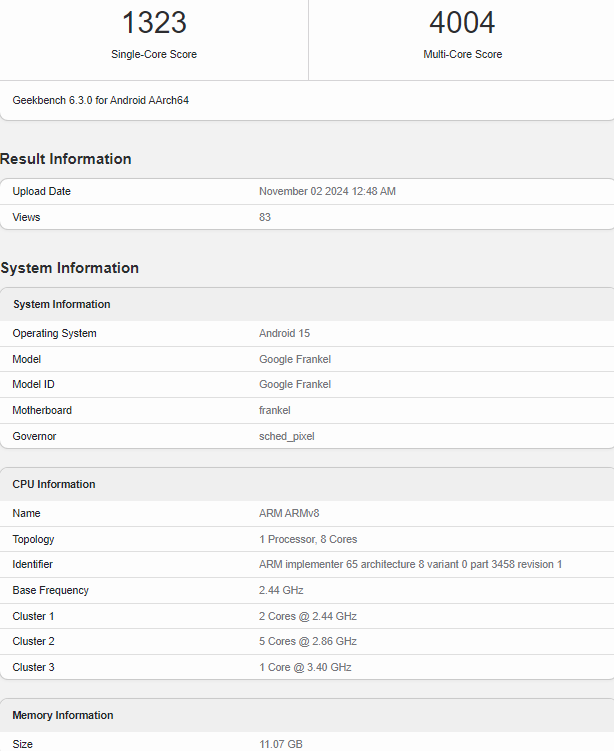Select the frankel motherboard value
Viewport: 614px width, 751px height.
[274, 410]
